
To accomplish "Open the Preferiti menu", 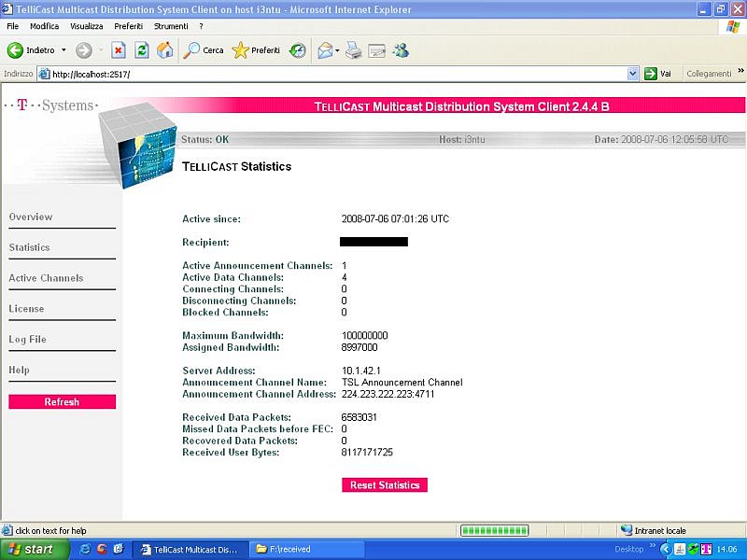I will (128, 26).
